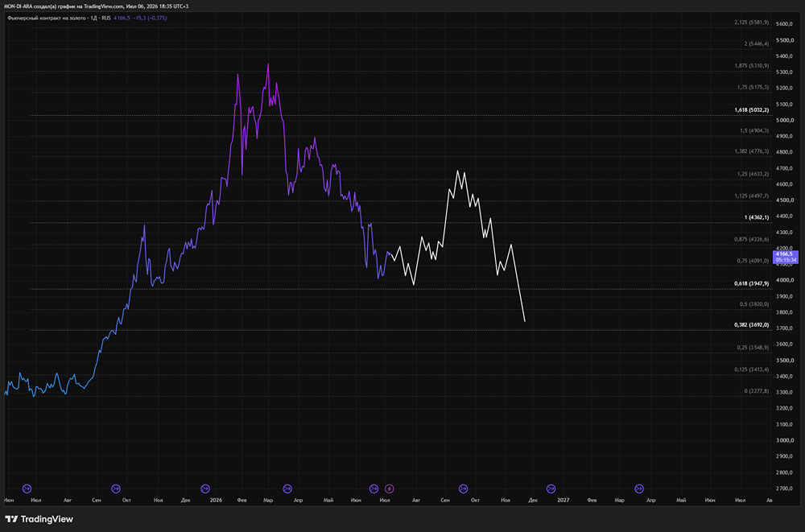805x532 pixels.
Task: Click the current price tag 4166,5
Action: 785,257
